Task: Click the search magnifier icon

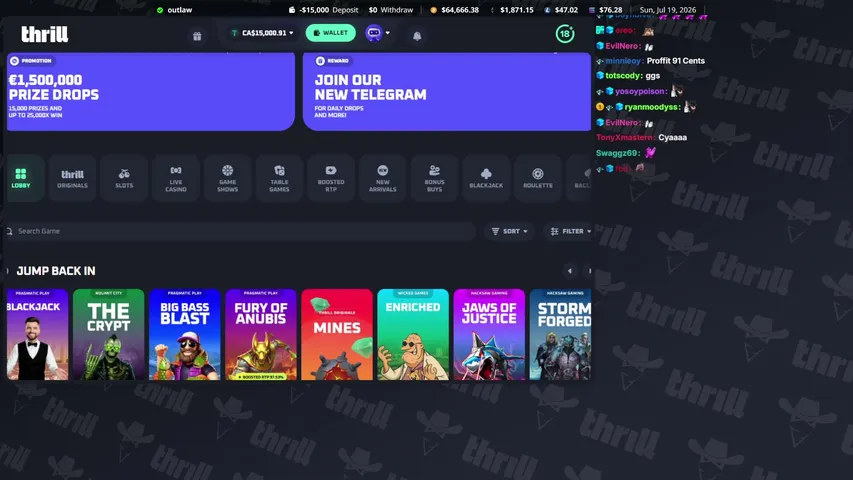Action: click(9, 231)
